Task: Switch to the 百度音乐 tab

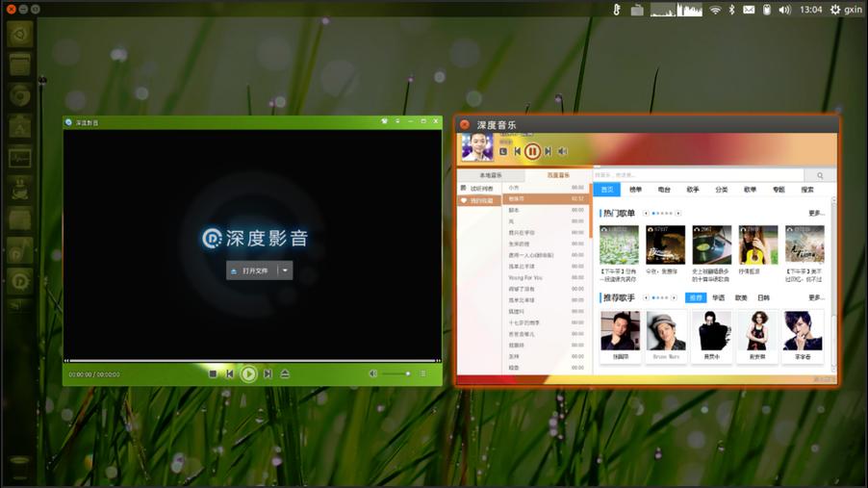Action: coord(558,175)
